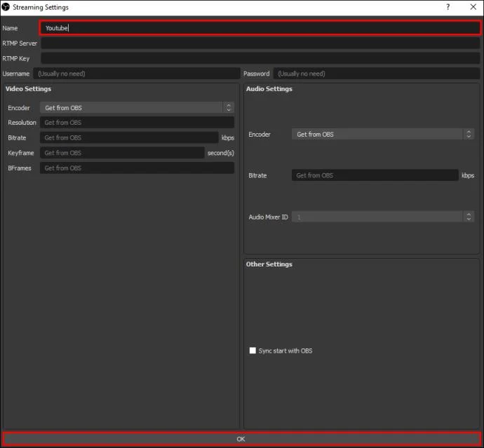The height and width of the screenshot is (448, 484).
Task: Click the video Resolution field
Action: click(x=137, y=123)
